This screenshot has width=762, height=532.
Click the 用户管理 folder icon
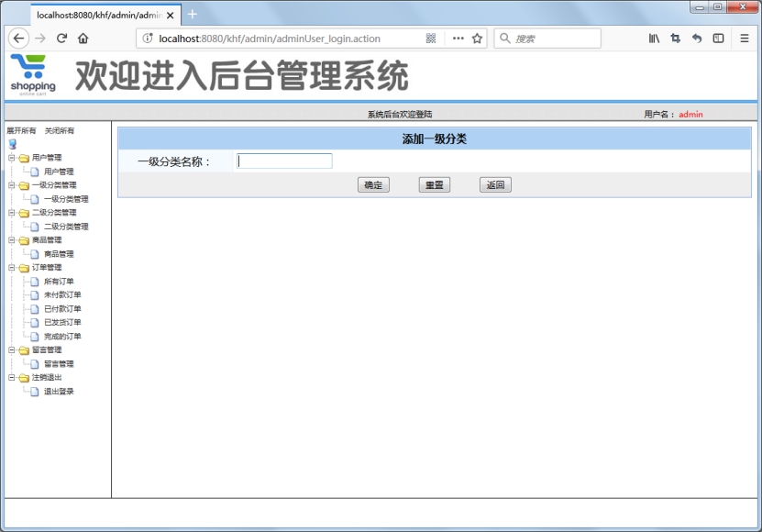(24, 158)
